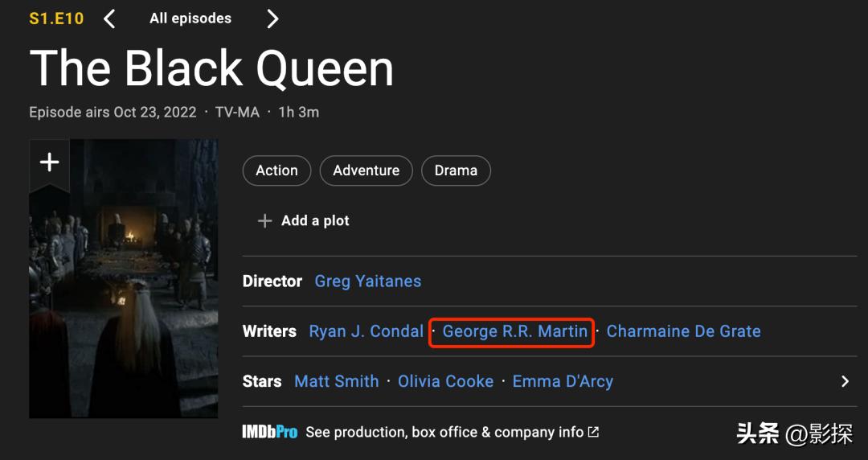
Task: Open George R.R. Martin's page
Action: [x=514, y=331]
